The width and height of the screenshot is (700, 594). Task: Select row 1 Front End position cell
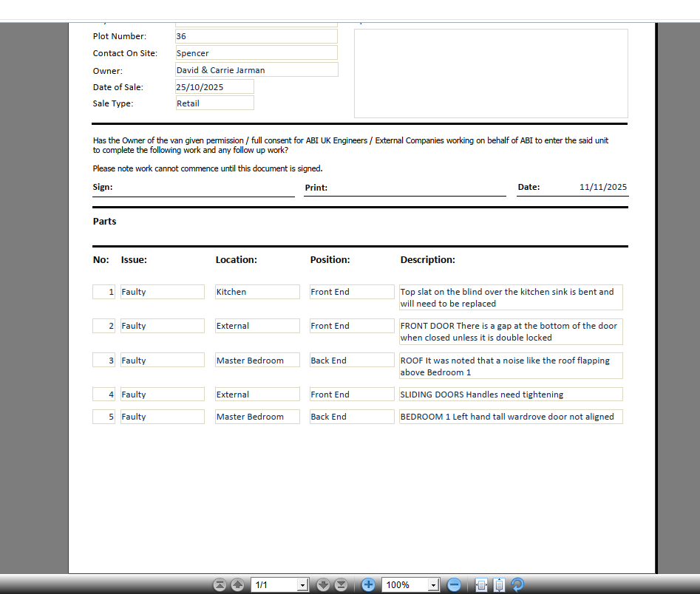353,292
